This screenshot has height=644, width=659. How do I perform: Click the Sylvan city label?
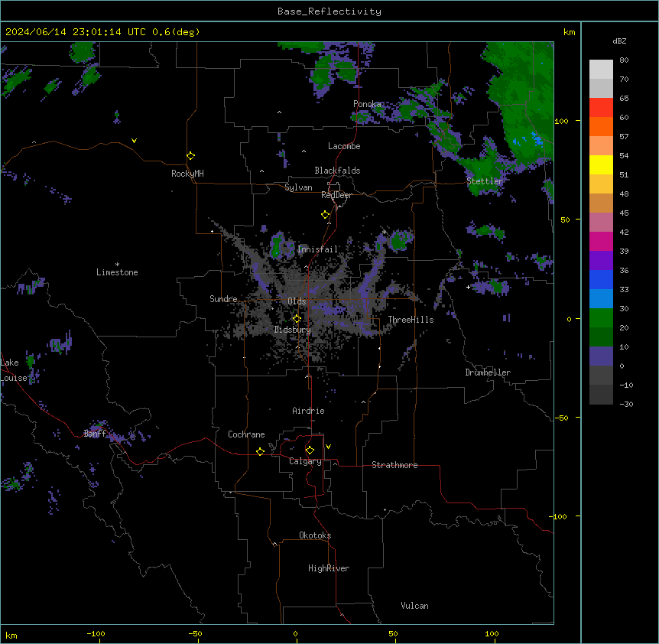point(298,187)
